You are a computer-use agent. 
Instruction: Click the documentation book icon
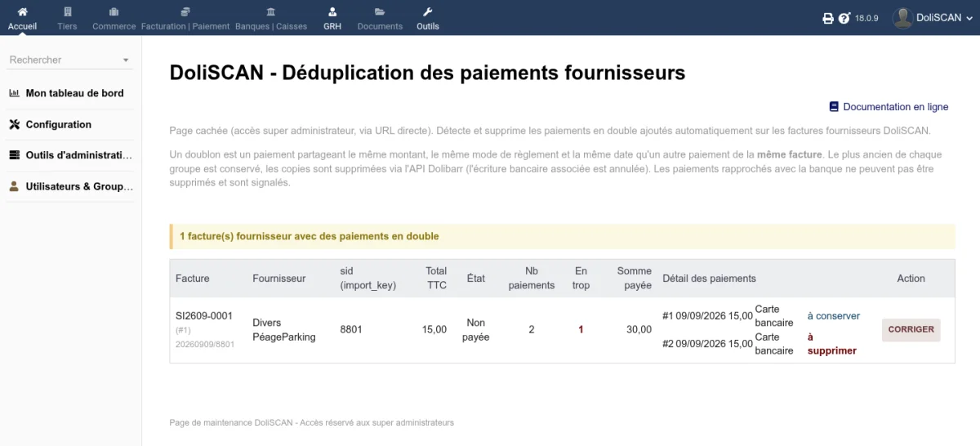click(834, 107)
